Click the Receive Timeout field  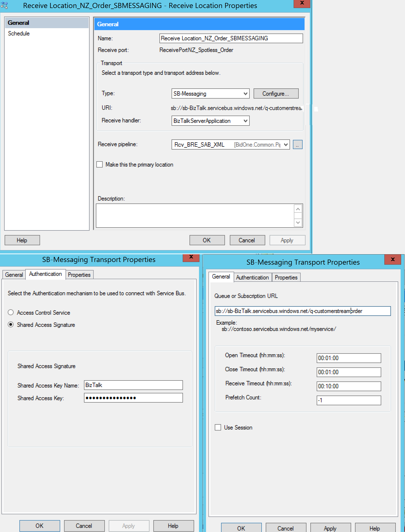[349, 386]
